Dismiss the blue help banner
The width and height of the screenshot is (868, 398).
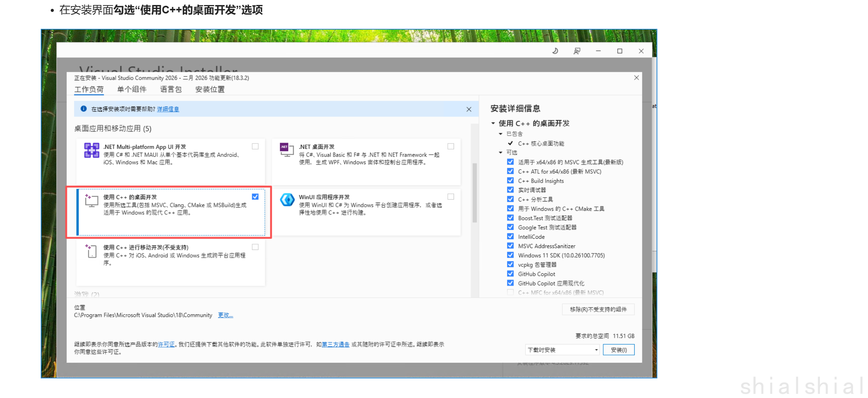click(x=469, y=109)
